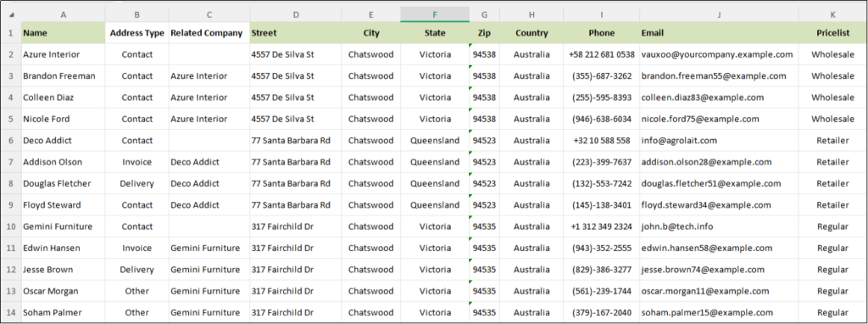
Task: Select the Azure Interior name cell in row 2
Action: pyautogui.click(x=63, y=55)
